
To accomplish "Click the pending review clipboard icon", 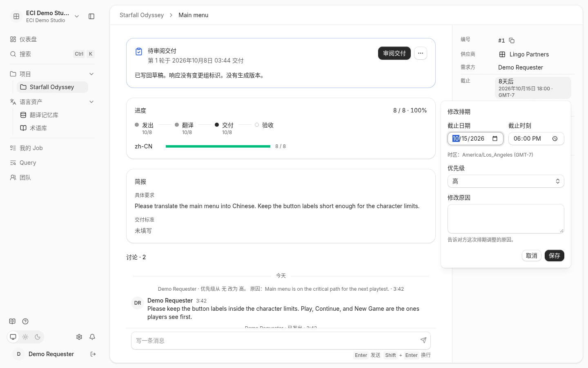I will point(139,52).
